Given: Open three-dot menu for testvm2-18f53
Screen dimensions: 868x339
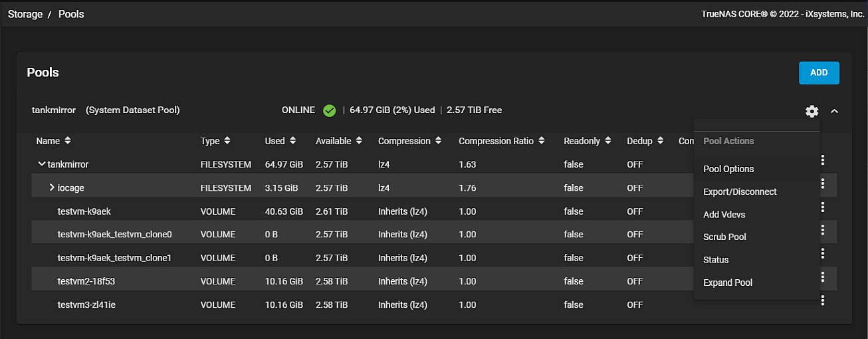Looking at the screenshot, I should (823, 277).
